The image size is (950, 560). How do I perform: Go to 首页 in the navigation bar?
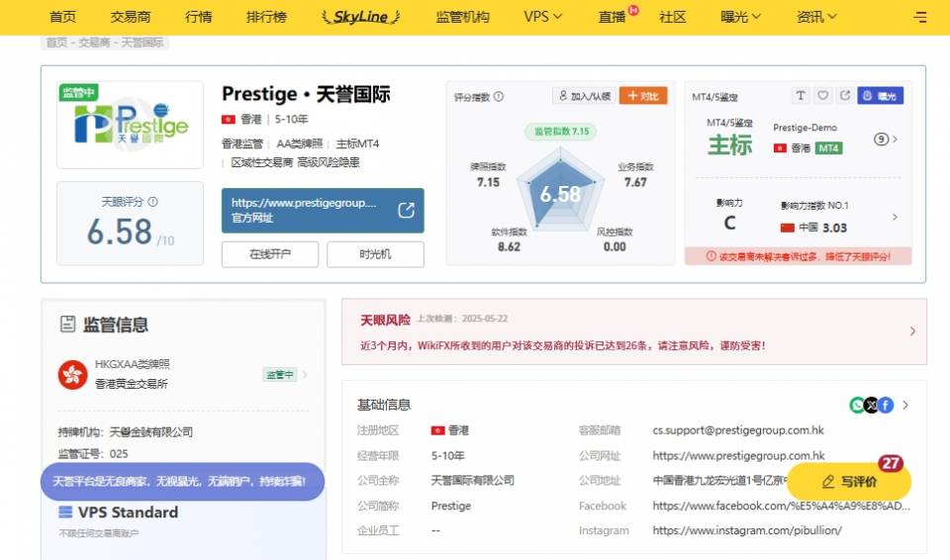tap(62, 17)
